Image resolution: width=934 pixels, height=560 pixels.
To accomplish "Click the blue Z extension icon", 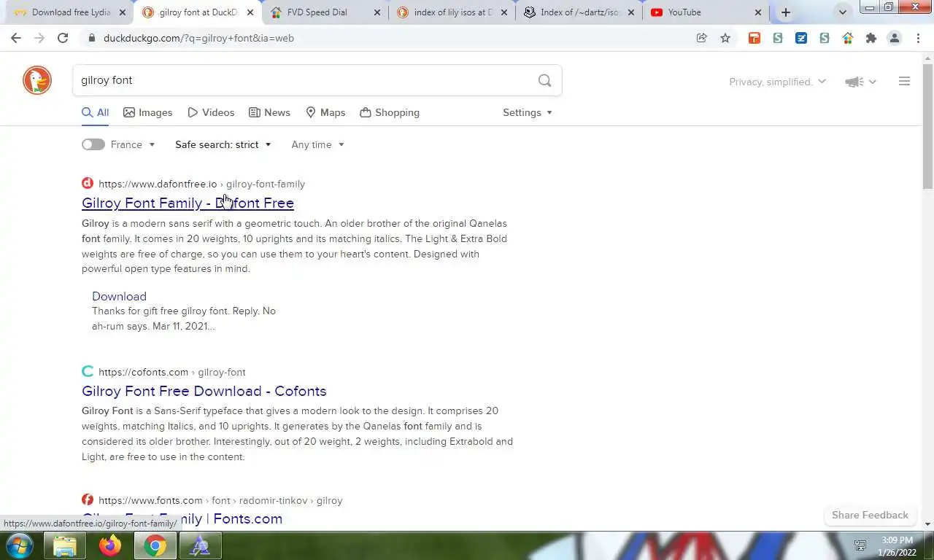I will pyautogui.click(x=801, y=38).
